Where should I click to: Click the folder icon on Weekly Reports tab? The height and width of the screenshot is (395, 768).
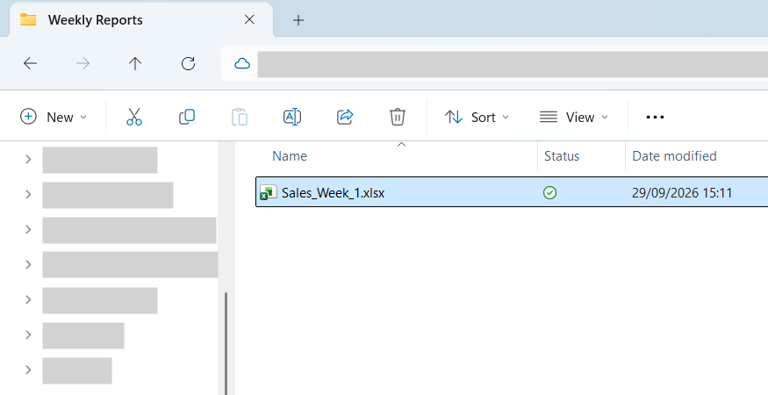click(28, 20)
